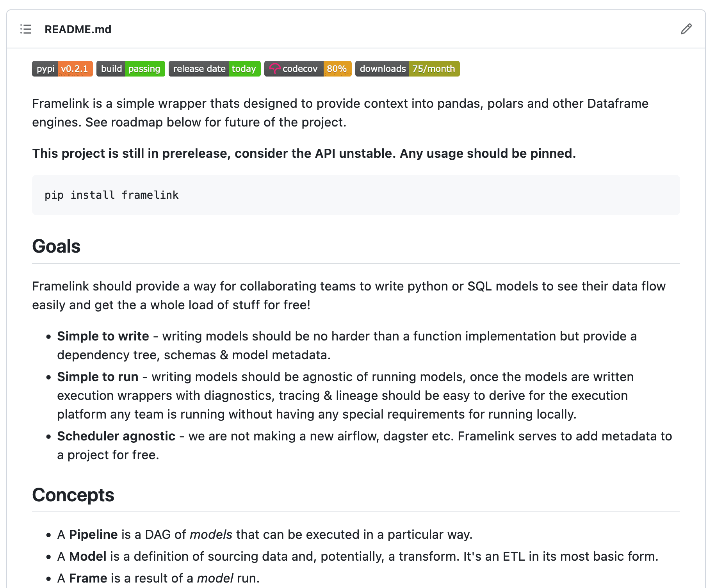Click the pencil edit README icon
Screen dimensions: 716x588
click(686, 29)
